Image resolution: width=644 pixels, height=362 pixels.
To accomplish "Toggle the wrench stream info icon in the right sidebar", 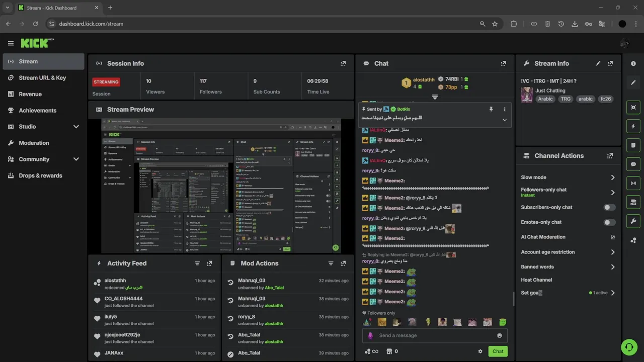I will coord(633,221).
